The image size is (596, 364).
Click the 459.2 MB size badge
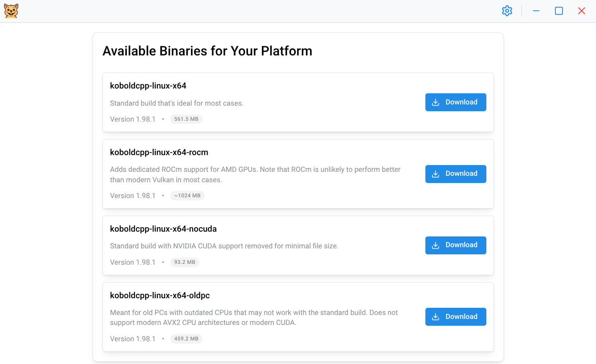[186, 339]
